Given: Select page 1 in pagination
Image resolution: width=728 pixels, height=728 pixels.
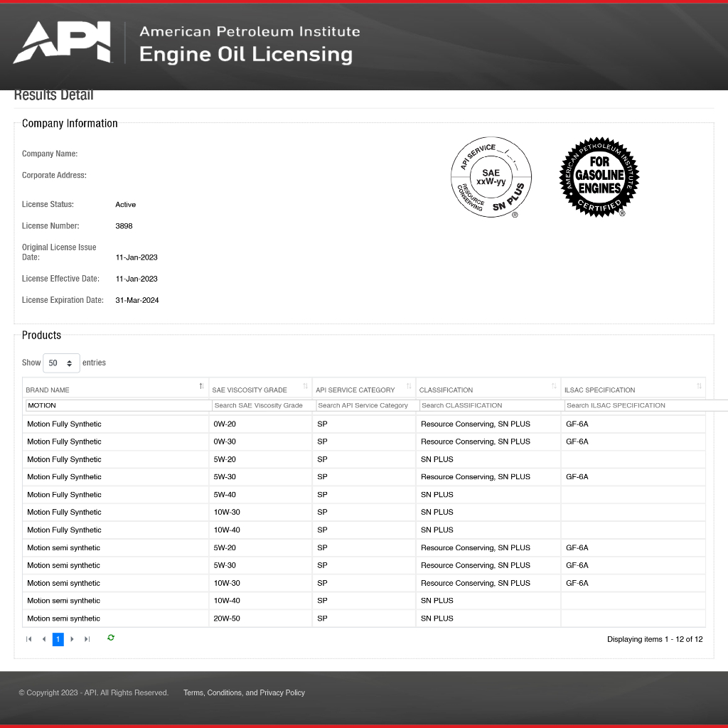Looking at the screenshot, I should pos(58,639).
